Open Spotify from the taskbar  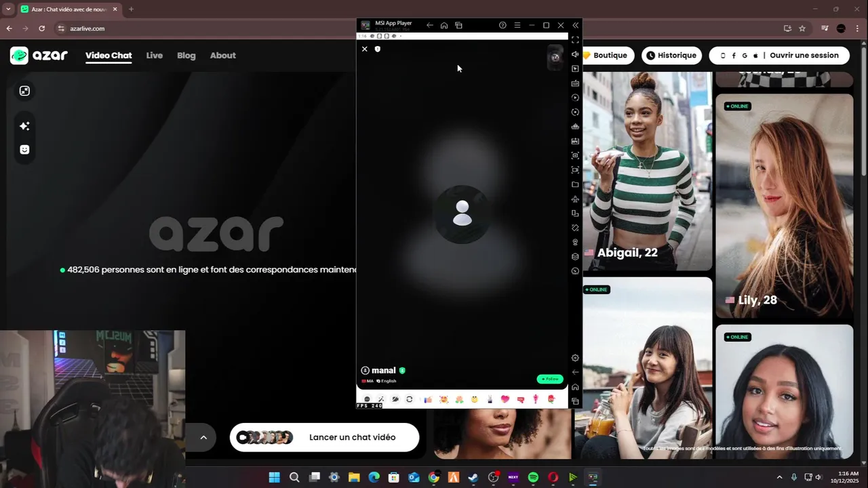click(x=533, y=477)
